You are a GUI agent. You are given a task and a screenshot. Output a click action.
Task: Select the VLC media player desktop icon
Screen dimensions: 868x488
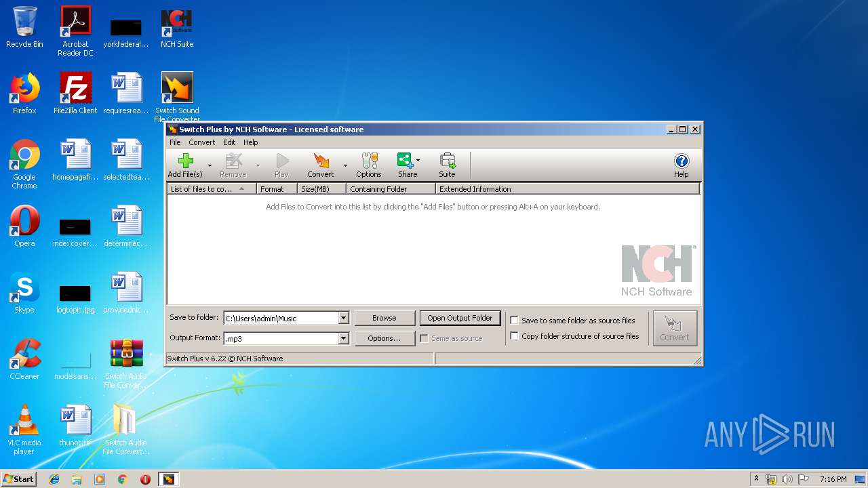click(x=24, y=430)
